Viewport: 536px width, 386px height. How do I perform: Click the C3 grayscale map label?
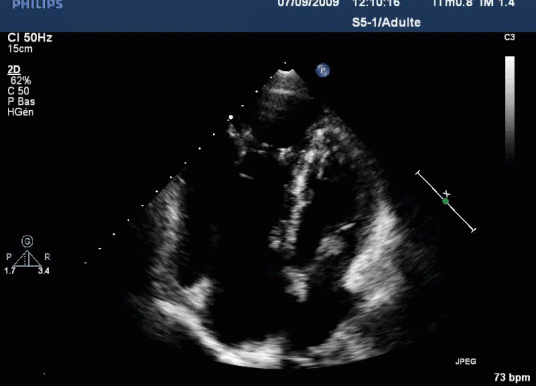coord(509,37)
